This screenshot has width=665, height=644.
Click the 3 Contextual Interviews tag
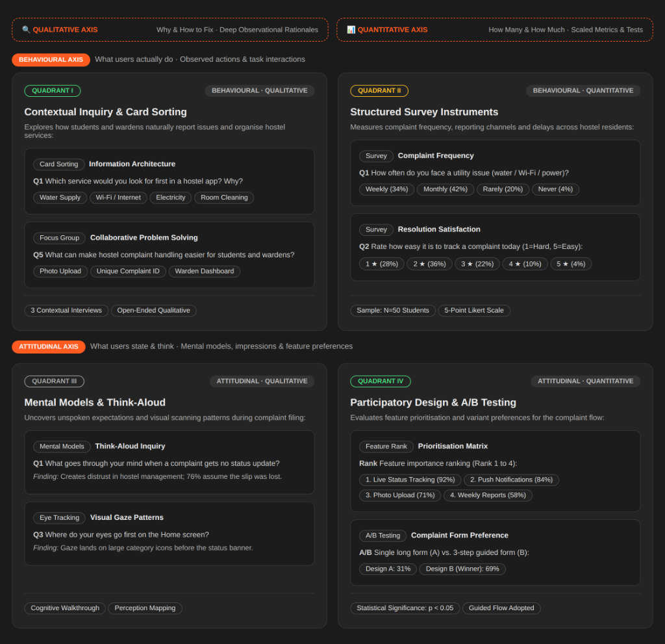[66, 311]
